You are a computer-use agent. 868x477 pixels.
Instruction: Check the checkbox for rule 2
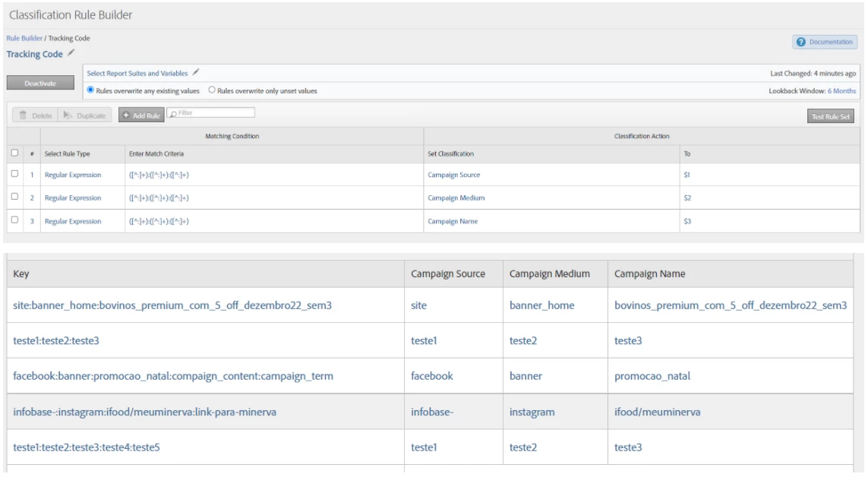15,197
